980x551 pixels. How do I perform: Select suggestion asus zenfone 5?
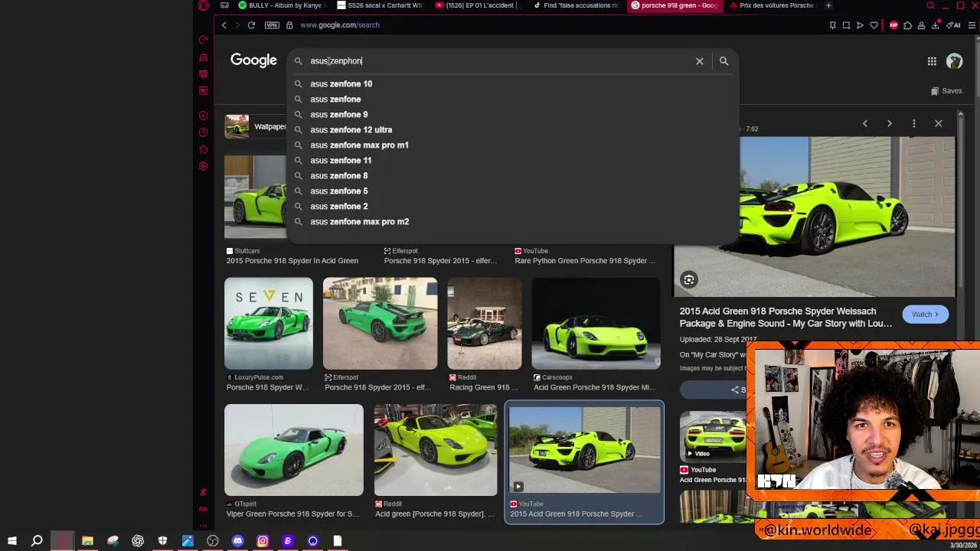(x=513, y=191)
